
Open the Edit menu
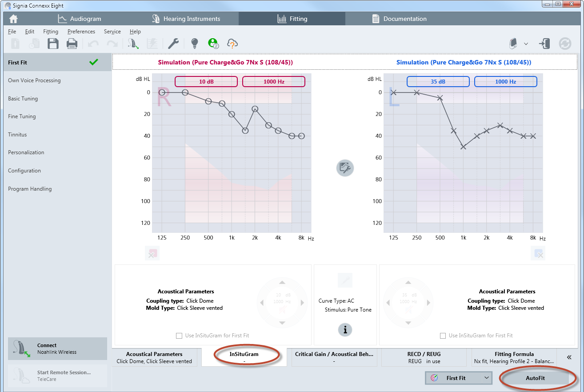tap(30, 32)
